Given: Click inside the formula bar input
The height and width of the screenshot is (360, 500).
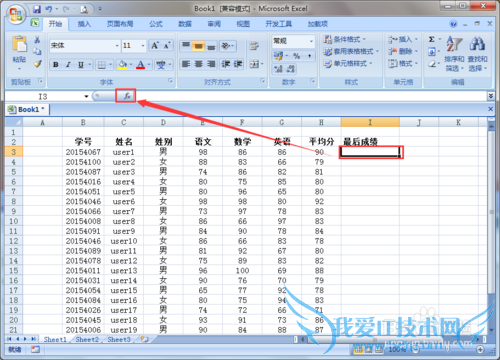Looking at the screenshot, I should coord(311,96).
